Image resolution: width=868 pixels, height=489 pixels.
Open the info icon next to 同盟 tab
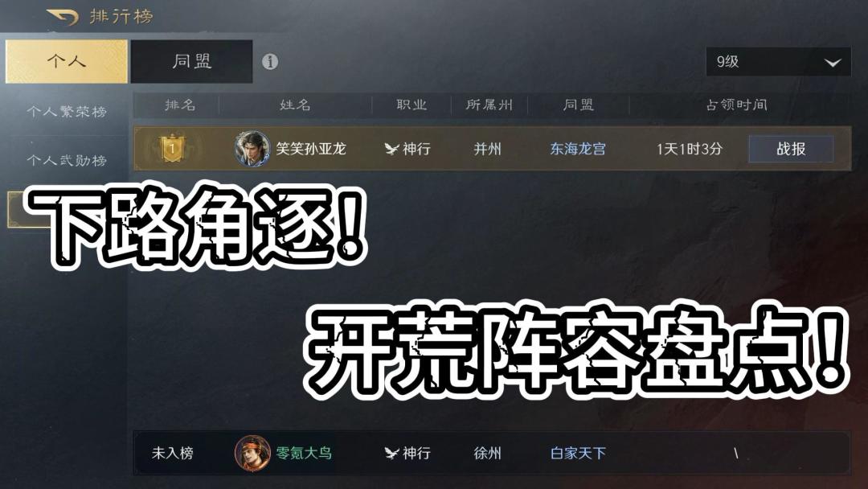coord(269,61)
